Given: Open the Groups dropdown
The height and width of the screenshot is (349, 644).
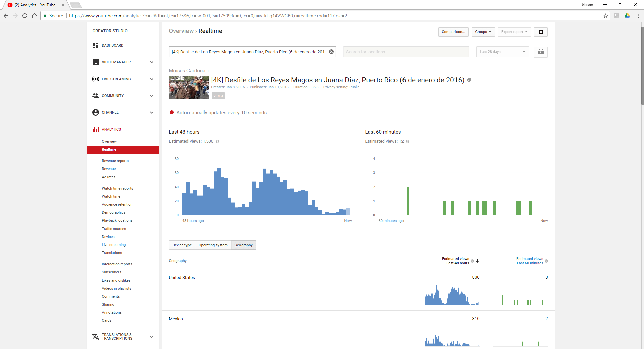Looking at the screenshot, I should click(x=483, y=32).
